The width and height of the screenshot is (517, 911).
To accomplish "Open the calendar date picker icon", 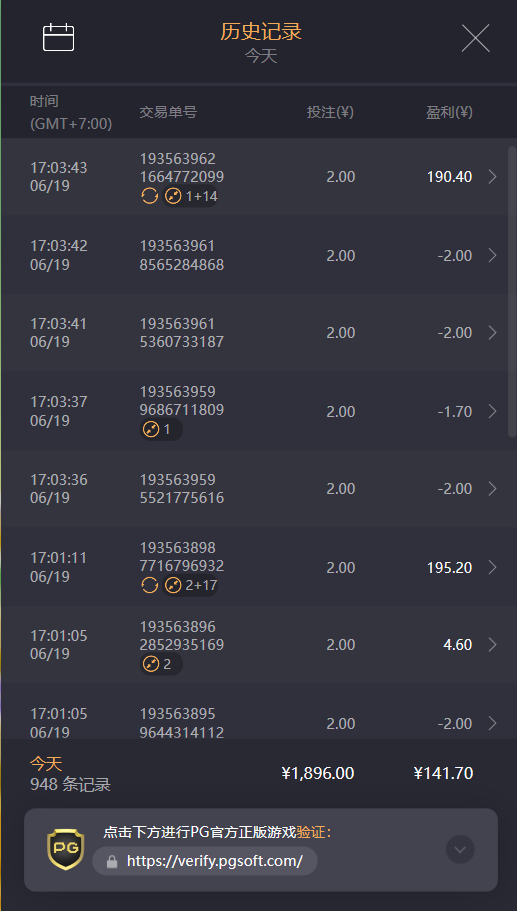I will tap(59, 37).
